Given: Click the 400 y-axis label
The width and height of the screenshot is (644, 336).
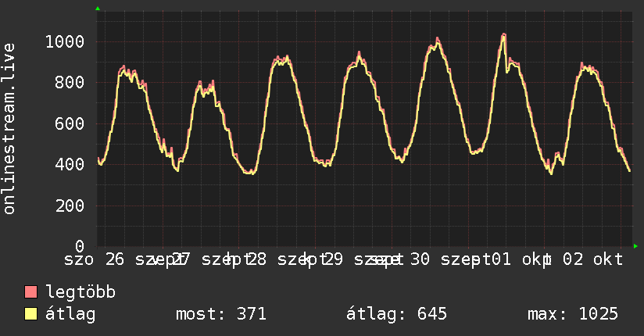Looking at the screenshot, I should pos(70,165).
